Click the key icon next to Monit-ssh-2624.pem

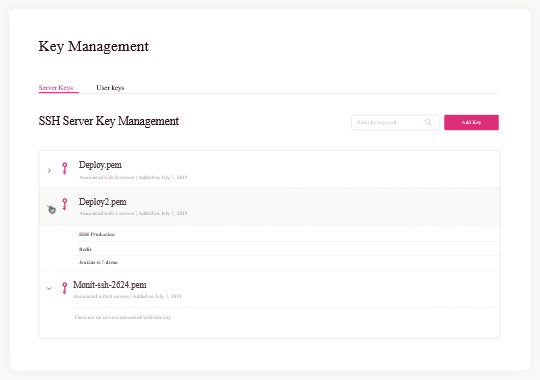tap(64, 288)
